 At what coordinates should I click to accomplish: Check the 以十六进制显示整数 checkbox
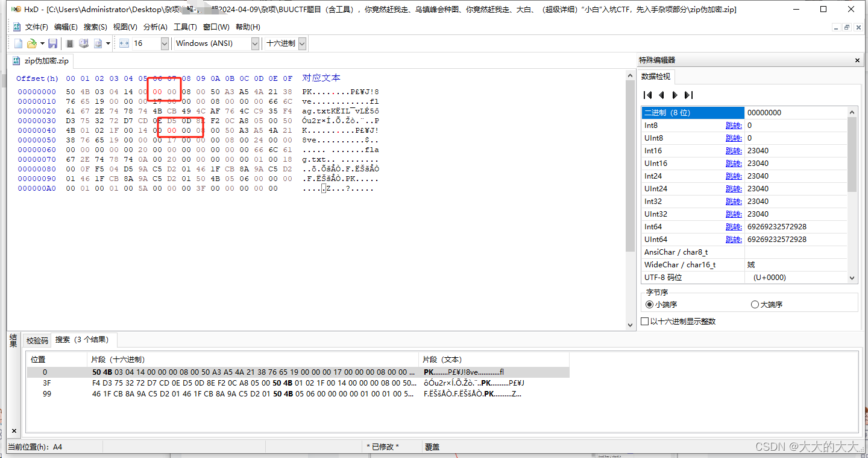pos(645,320)
